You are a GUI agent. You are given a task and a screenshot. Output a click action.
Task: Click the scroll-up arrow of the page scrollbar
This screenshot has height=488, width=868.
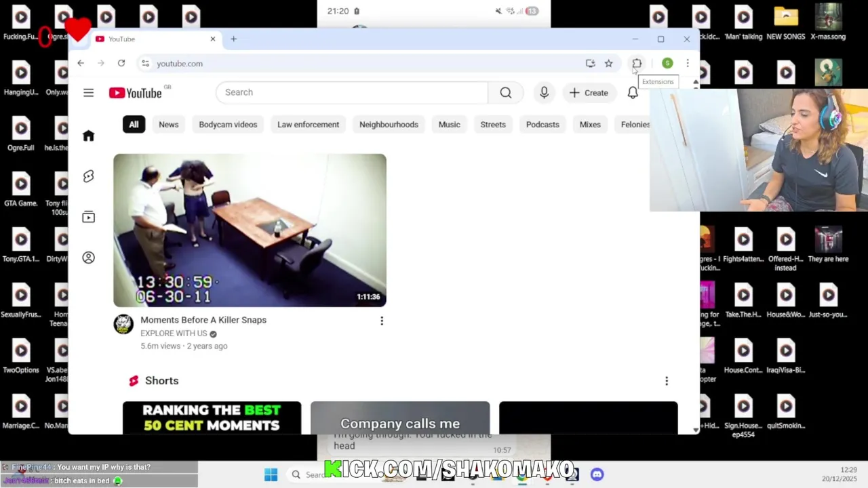pyautogui.click(x=695, y=82)
